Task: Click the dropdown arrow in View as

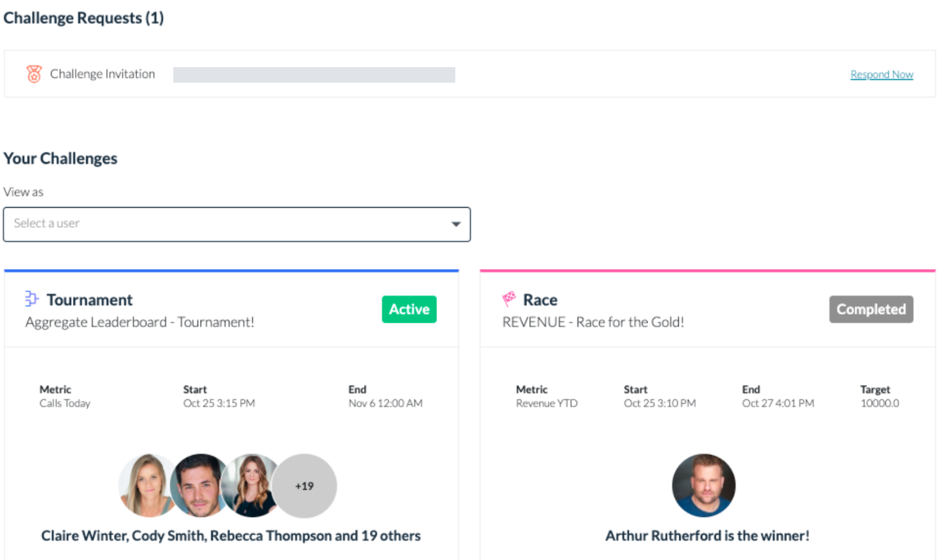Action: pos(456,224)
